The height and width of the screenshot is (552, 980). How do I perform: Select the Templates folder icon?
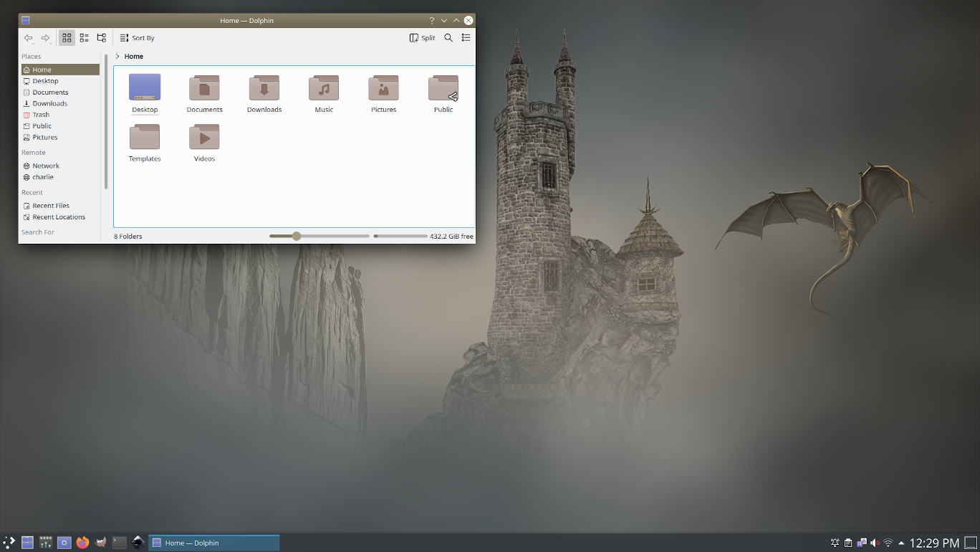pyautogui.click(x=145, y=136)
